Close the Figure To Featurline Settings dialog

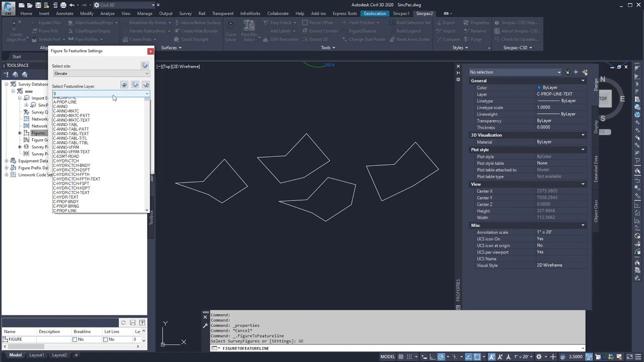click(150, 51)
